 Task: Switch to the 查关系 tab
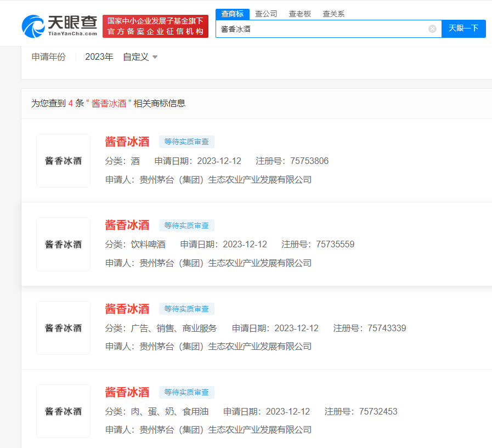coord(333,14)
